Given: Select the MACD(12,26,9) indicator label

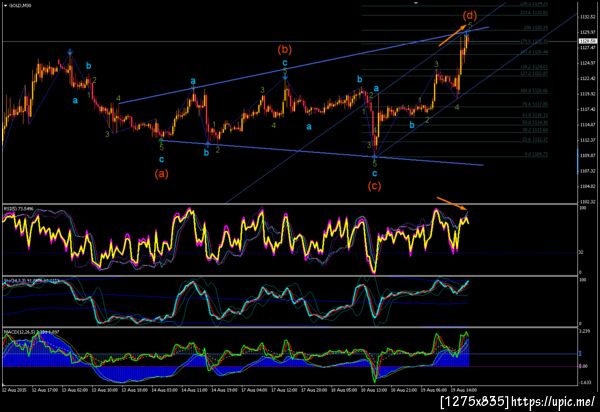Looking at the screenshot, I should pos(31,332).
